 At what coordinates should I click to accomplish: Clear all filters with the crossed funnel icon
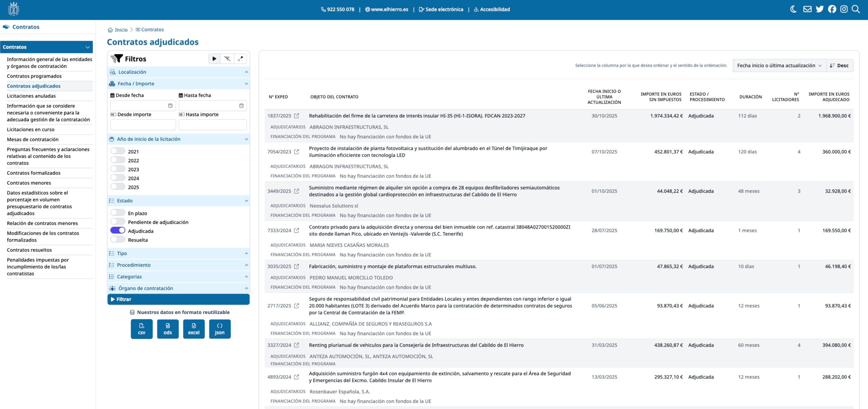[227, 59]
